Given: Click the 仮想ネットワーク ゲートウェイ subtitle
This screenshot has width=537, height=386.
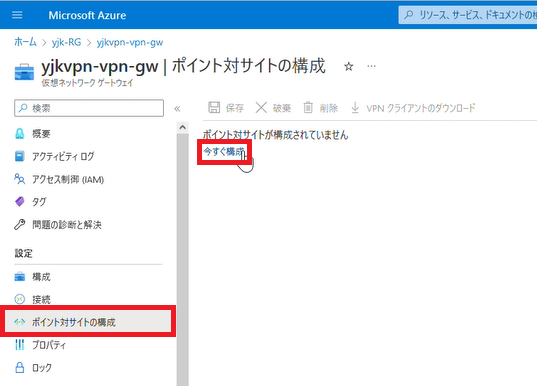Looking at the screenshot, I should point(87,83).
